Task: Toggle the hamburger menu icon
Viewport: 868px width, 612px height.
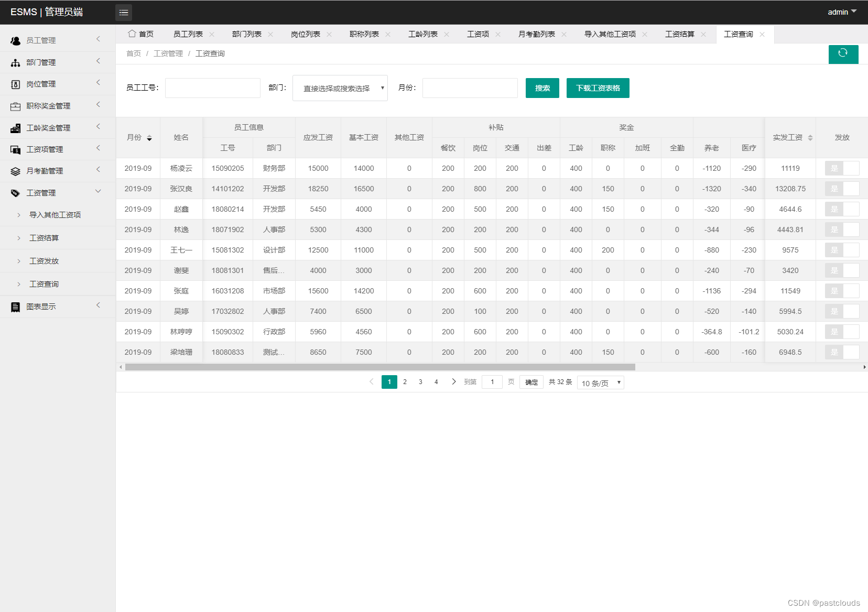Action: click(x=124, y=12)
